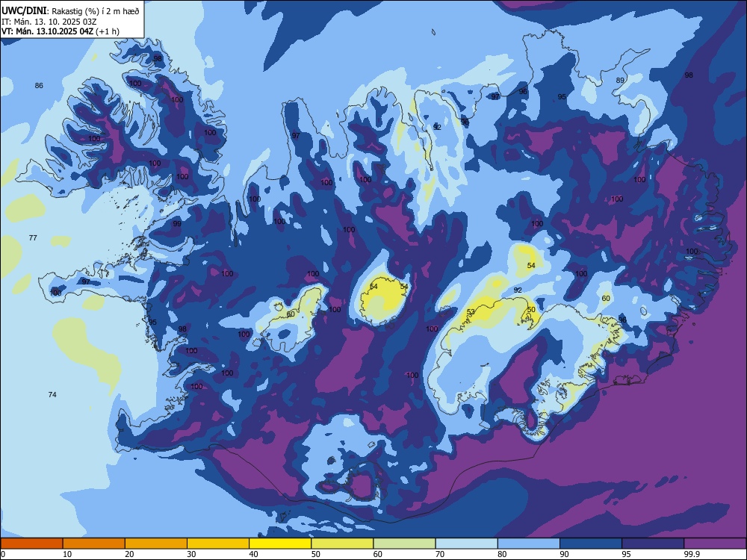
Task: Click the "99.9" label on the legend scale
Action: (691, 554)
